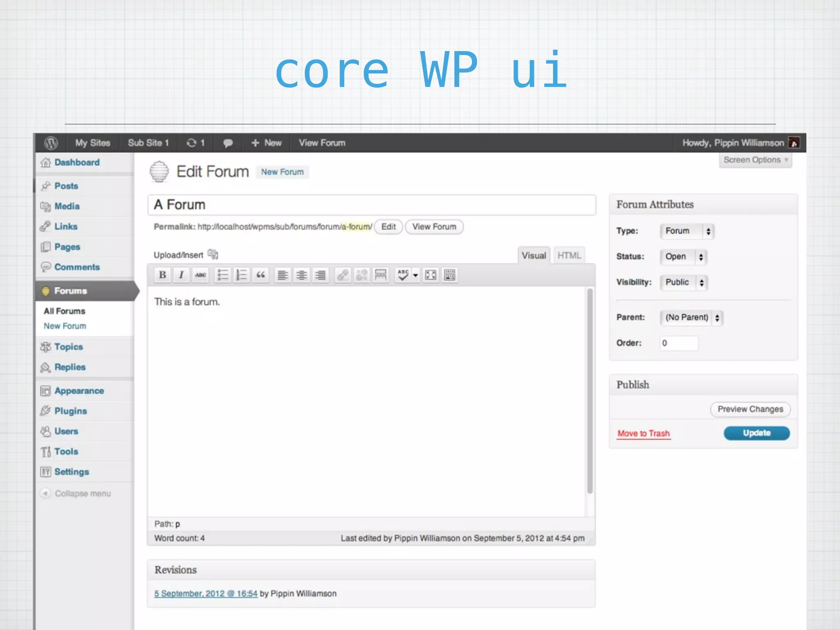Click the Preview Changes button

[x=750, y=409]
